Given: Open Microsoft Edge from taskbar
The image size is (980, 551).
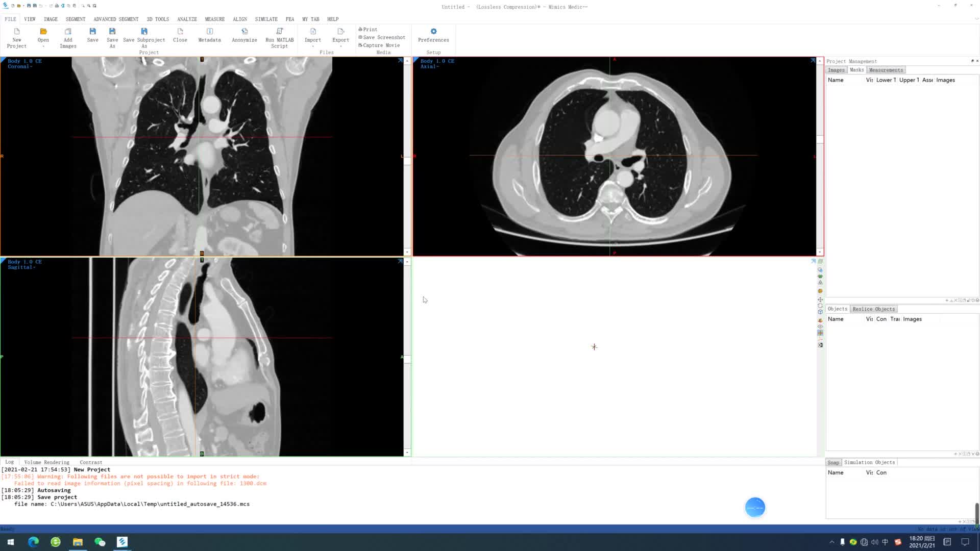Looking at the screenshot, I should tap(33, 542).
